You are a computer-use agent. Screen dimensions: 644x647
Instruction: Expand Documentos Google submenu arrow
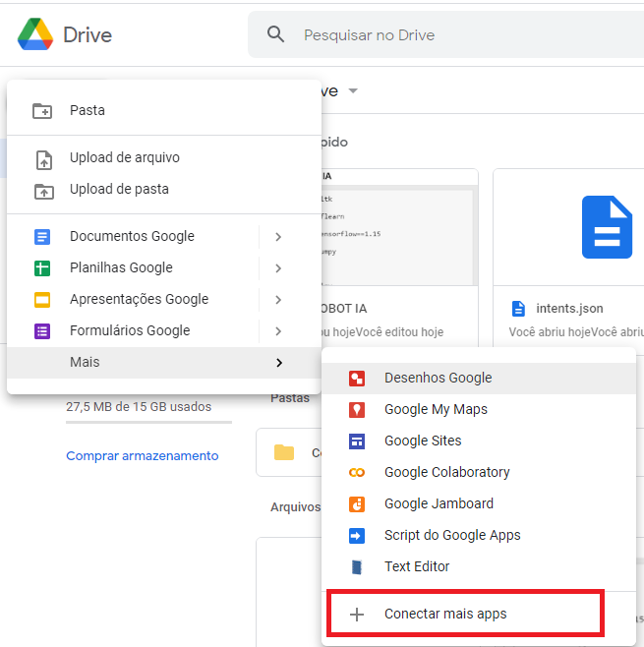coord(278,237)
